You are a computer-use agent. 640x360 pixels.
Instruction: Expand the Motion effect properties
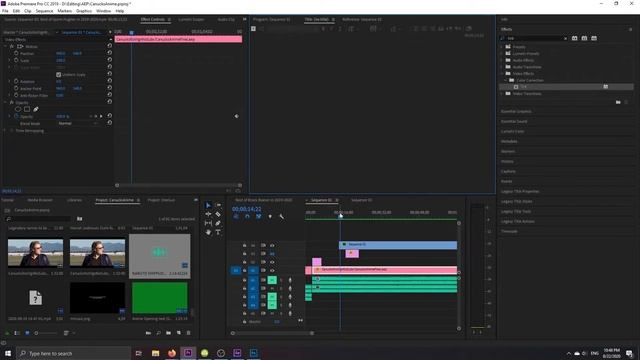pos(5,47)
